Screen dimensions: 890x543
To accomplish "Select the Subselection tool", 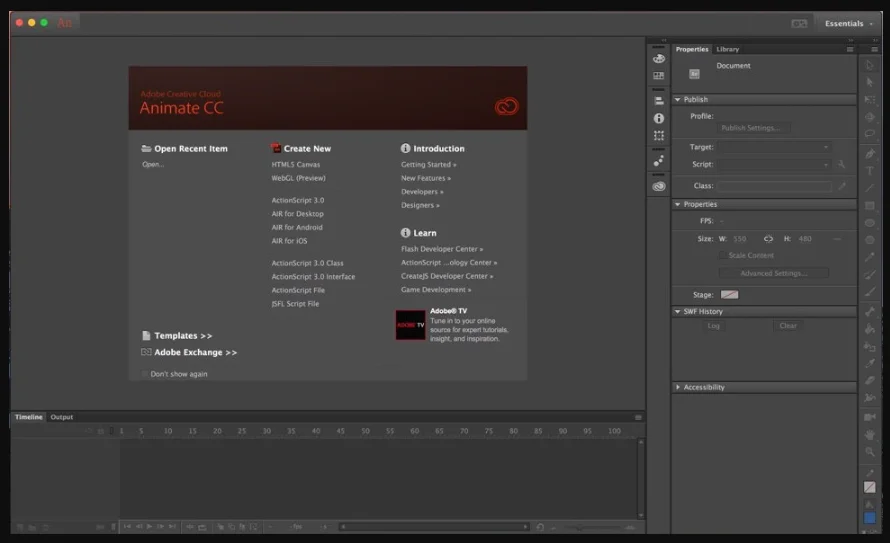I will click(x=870, y=82).
